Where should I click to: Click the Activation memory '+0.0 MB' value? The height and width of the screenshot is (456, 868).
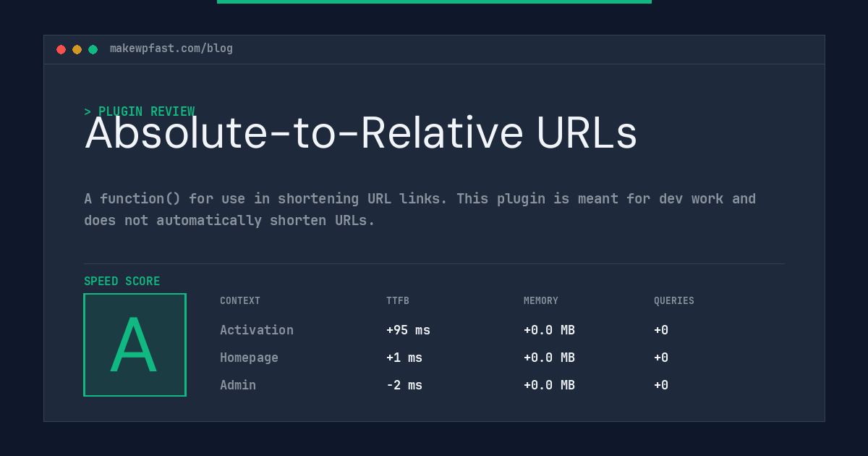[x=549, y=330]
